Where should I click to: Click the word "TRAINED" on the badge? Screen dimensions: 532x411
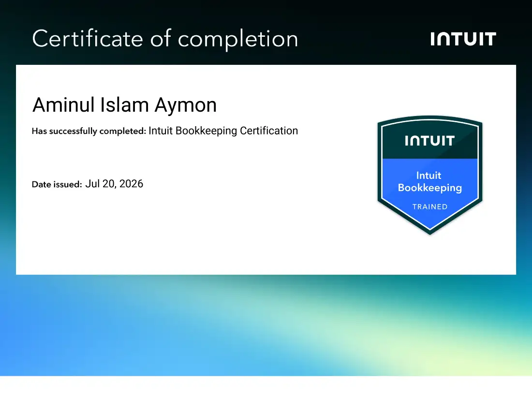click(x=430, y=207)
